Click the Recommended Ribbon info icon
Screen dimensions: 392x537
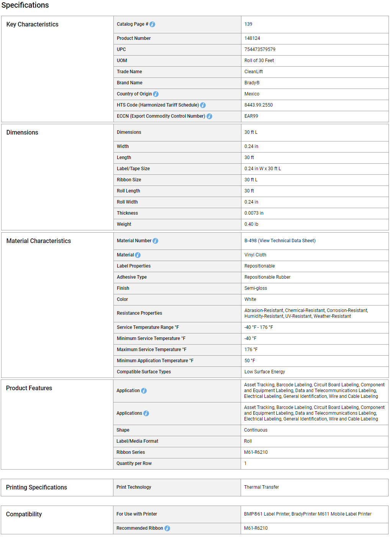click(x=167, y=529)
